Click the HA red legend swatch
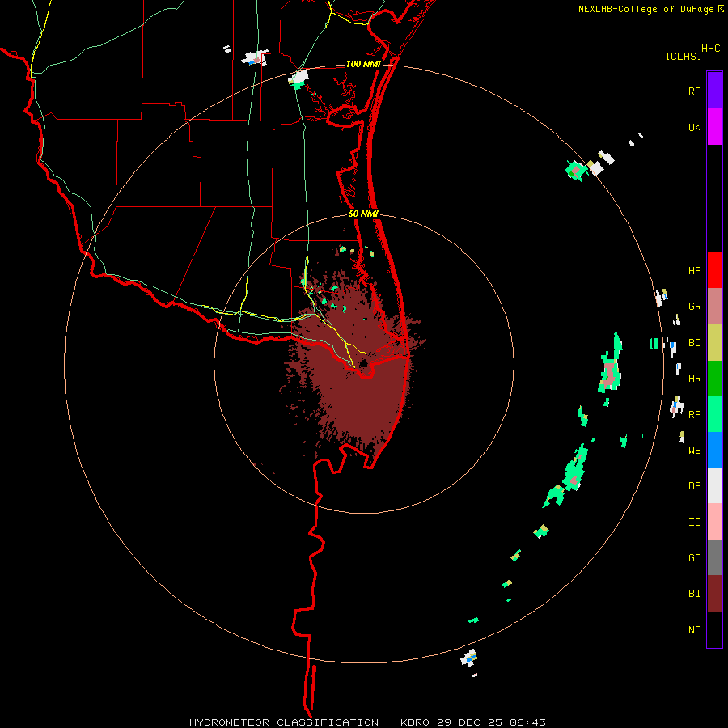The image size is (728, 728). click(714, 270)
